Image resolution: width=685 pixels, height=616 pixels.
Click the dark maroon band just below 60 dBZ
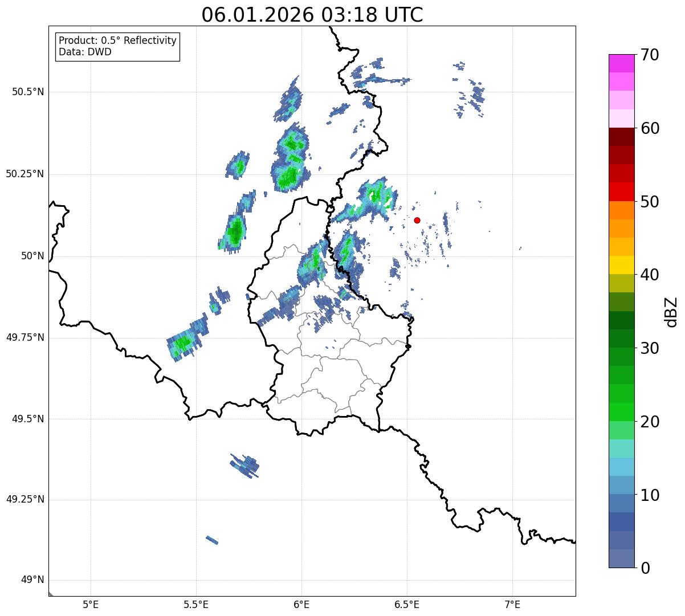(x=621, y=137)
